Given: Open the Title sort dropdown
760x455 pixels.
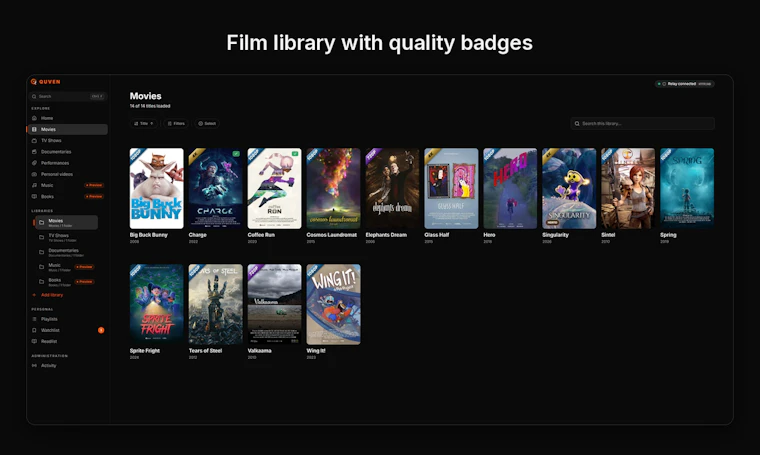Looking at the screenshot, I should [144, 124].
